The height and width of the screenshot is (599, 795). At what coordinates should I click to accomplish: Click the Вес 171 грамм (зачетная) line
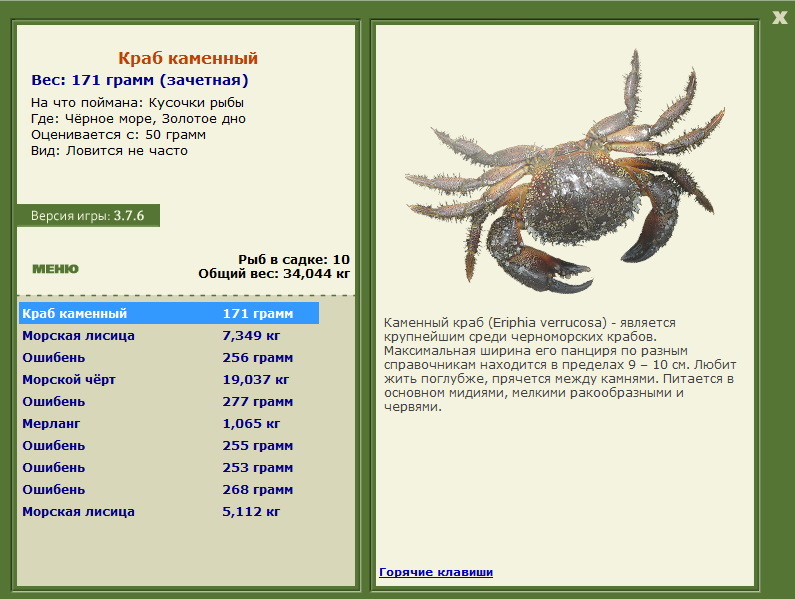coord(140,80)
